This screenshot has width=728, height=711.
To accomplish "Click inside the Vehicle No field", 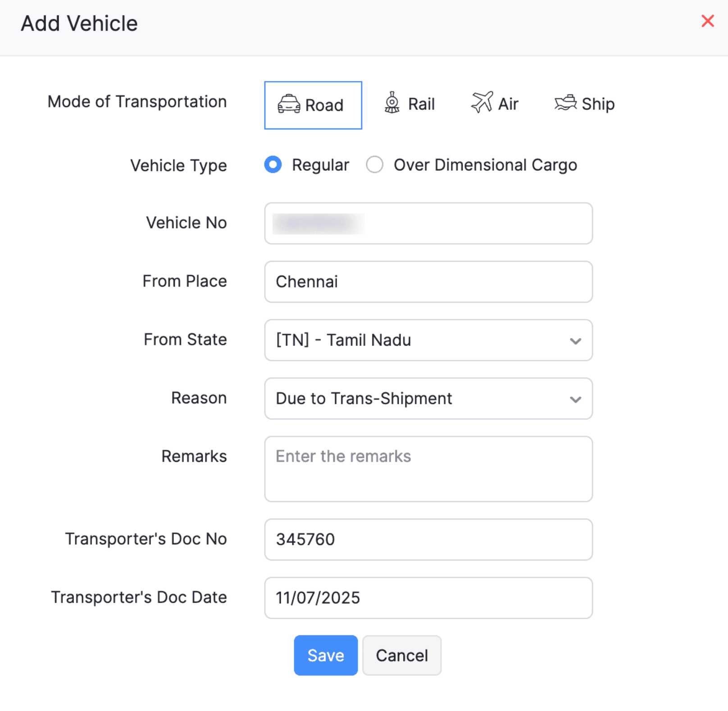I will tap(428, 223).
